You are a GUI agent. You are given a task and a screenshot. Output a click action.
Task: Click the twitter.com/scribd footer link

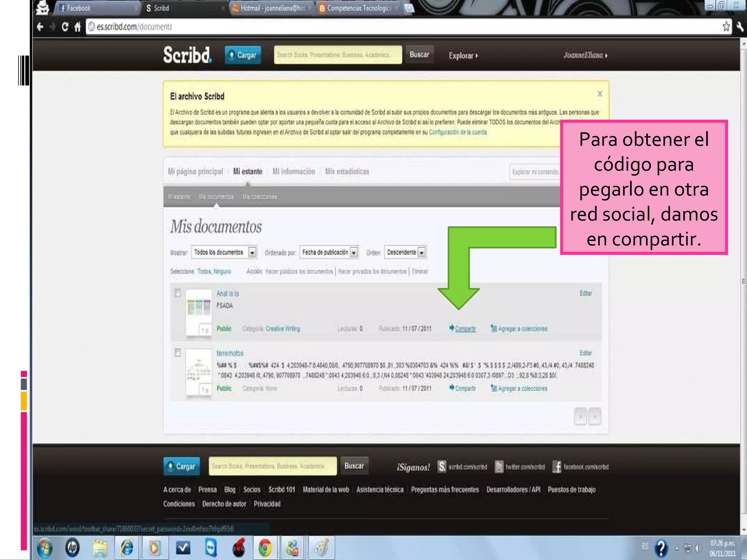(520, 467)
